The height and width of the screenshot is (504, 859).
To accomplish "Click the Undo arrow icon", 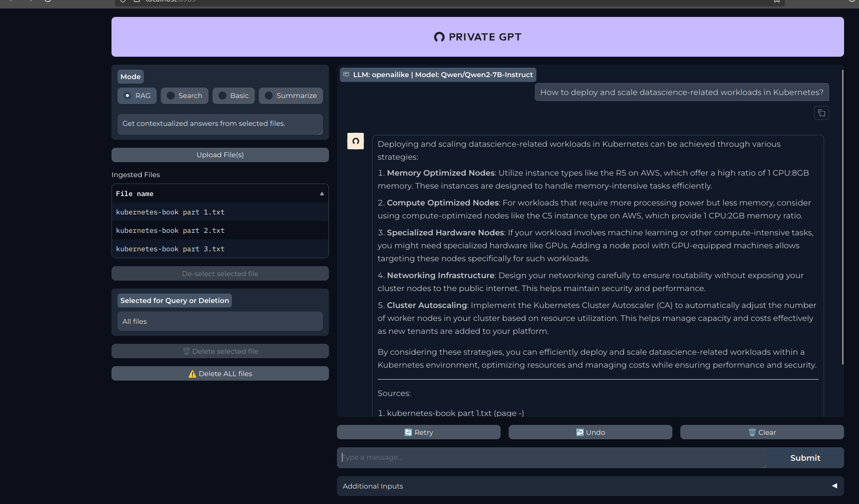I will coord(580,432).
